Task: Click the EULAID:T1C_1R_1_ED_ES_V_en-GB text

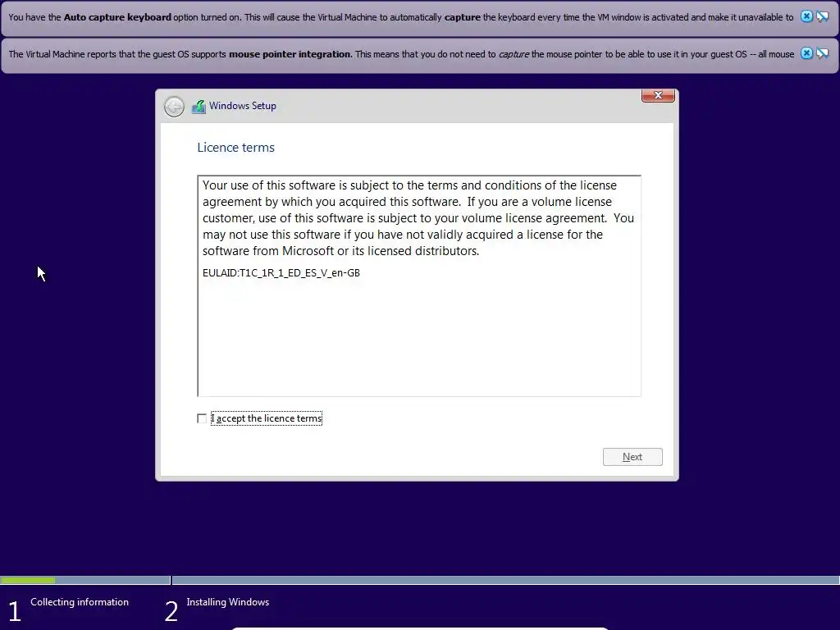Action: (281, 272)
